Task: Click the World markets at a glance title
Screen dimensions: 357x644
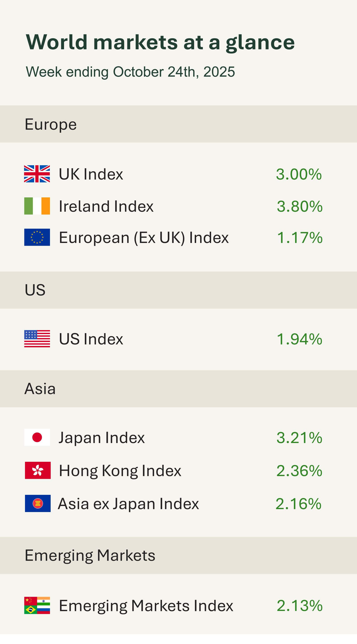Action: pyautogui.click(x=160, y=42)
